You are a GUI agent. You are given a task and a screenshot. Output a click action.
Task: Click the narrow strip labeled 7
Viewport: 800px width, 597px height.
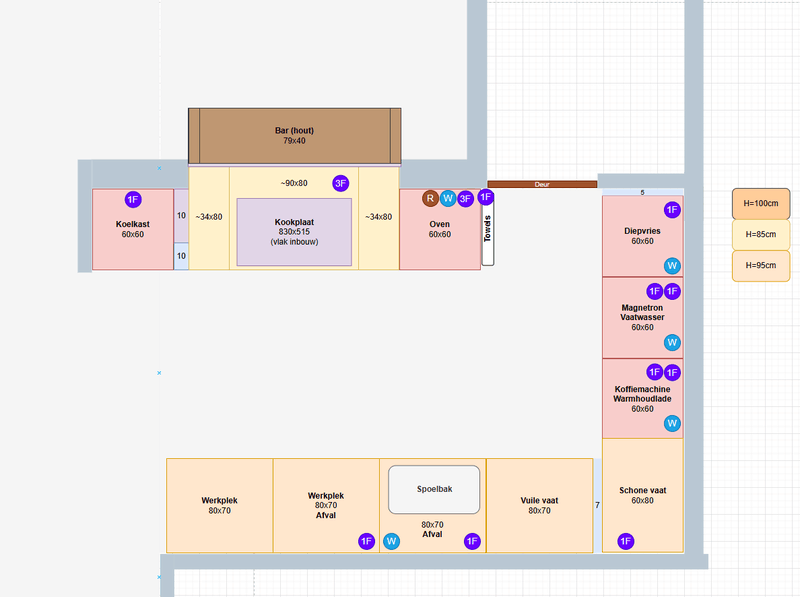(x=597, y=506)
